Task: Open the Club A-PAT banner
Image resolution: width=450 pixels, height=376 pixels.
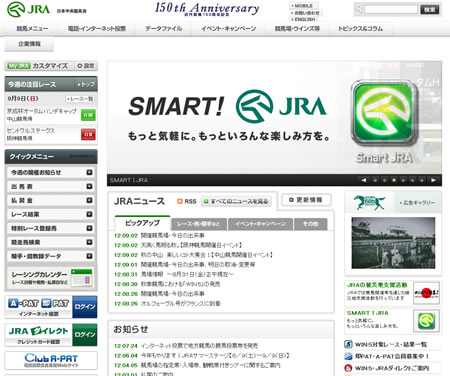Action: (x=51, y=360)
